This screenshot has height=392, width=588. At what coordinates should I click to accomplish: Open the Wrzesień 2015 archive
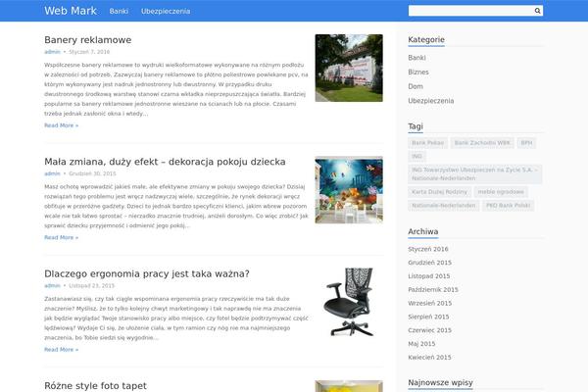[x=430, y=303]
